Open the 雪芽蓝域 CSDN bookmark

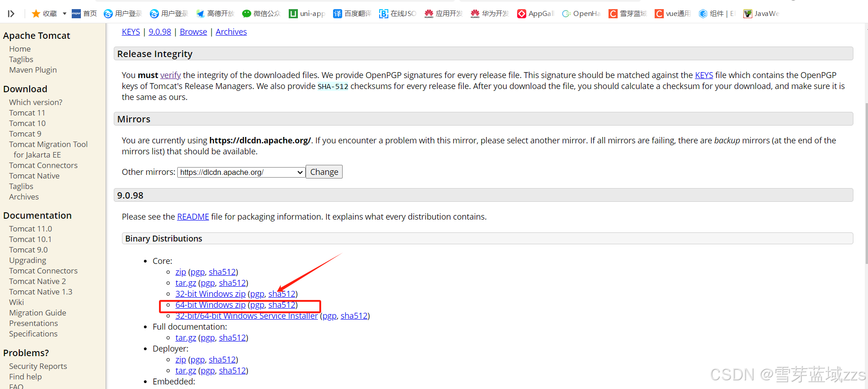click(x=628, y=14)
